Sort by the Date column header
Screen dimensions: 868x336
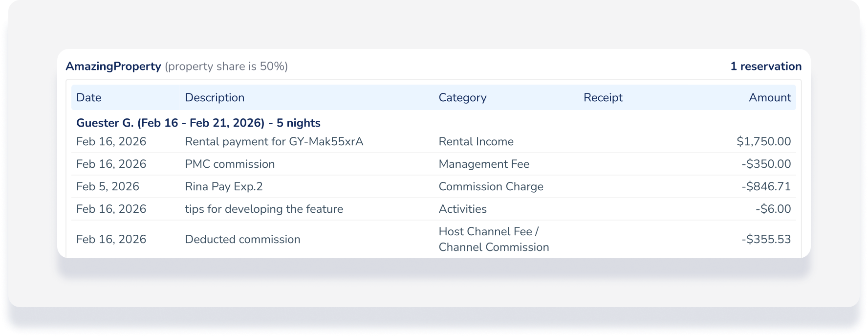89,98
